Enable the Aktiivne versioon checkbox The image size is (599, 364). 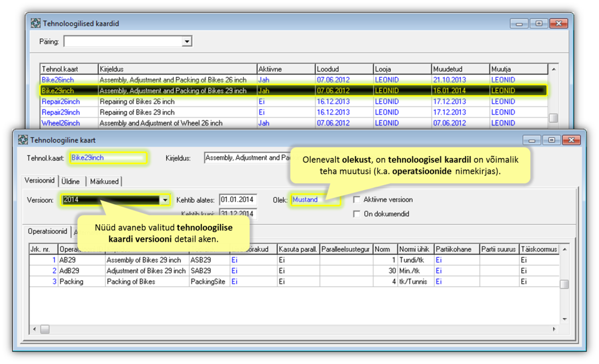(357, 200)
